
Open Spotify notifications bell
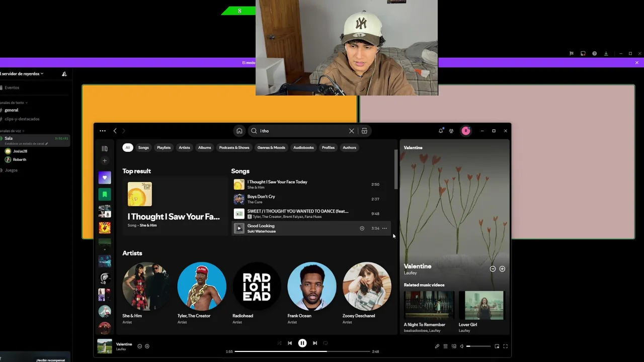(x=441, y=131)
